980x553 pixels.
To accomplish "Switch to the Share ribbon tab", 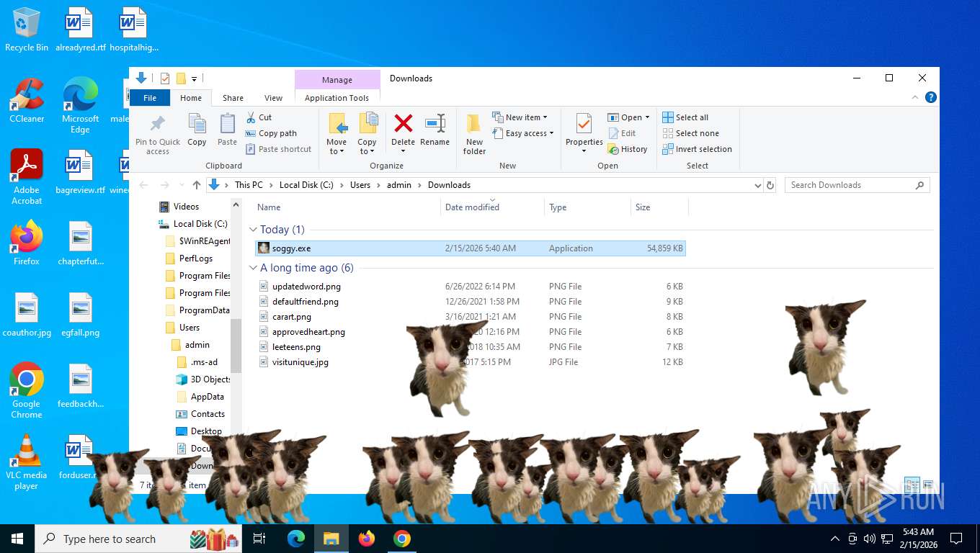I will 233,98.
